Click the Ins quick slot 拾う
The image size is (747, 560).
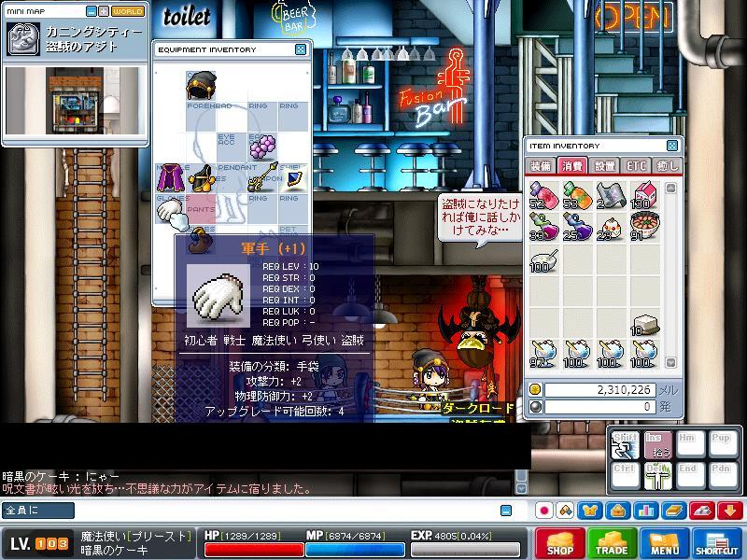[x=658, y=445]
